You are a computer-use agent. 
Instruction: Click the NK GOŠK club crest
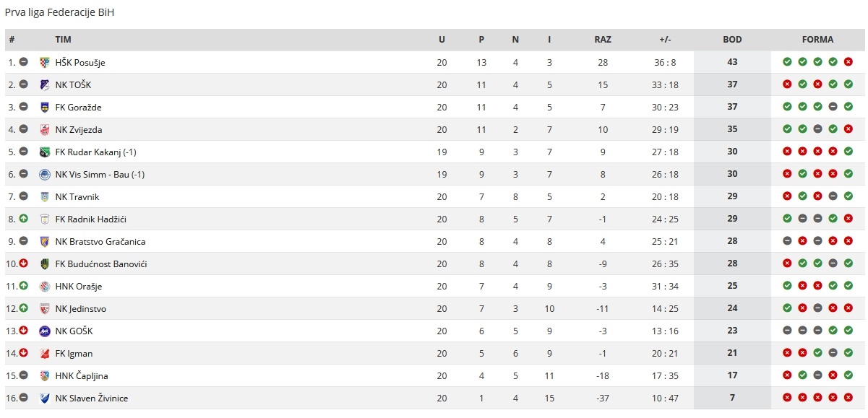[x=45, y=331]
